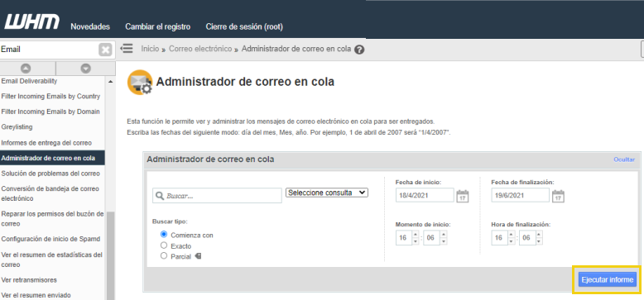Open calendar for Fecha de finalización
The height and width of the screenshot is (300, 644).
click(558, 196)
